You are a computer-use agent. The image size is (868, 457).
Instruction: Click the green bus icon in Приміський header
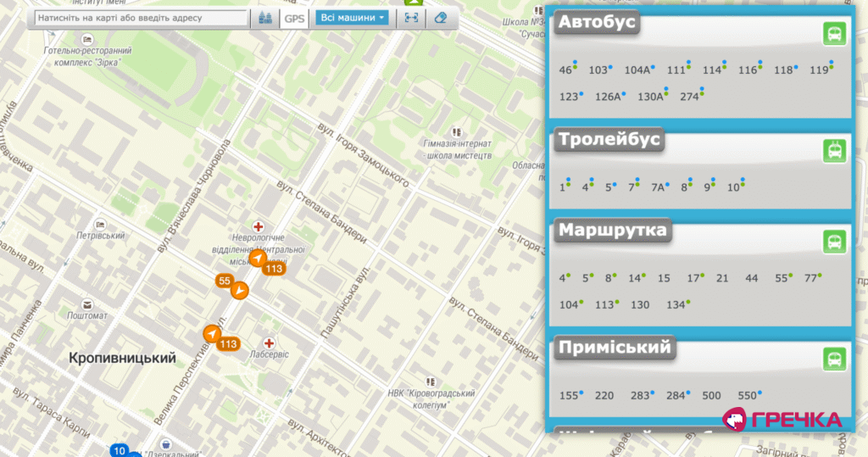[834, 359]
